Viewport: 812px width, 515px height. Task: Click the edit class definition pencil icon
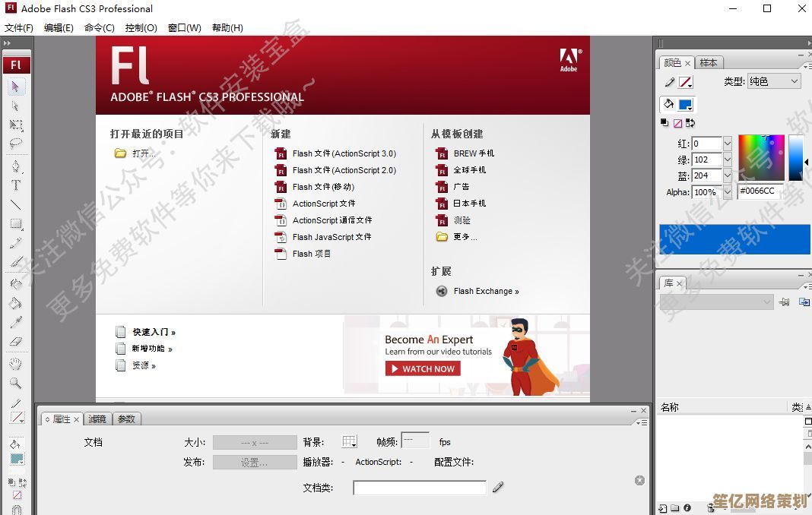click(498, 487)
